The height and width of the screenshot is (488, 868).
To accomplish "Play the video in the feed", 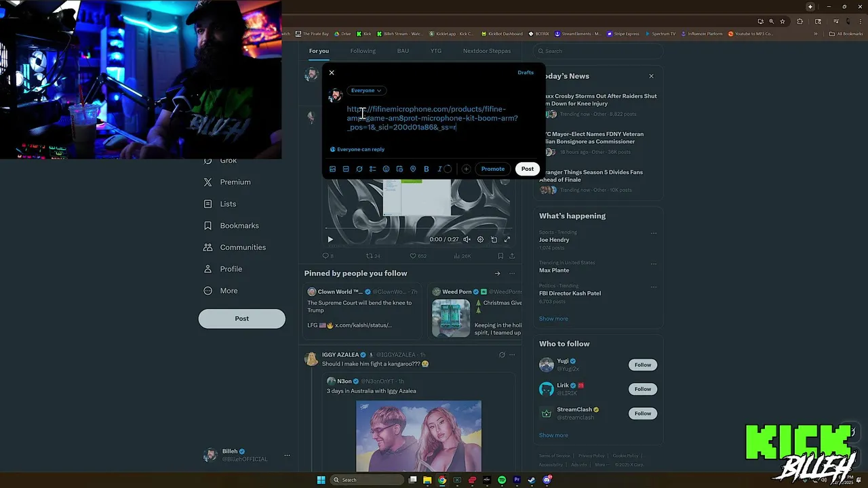I will coord(330,239).
